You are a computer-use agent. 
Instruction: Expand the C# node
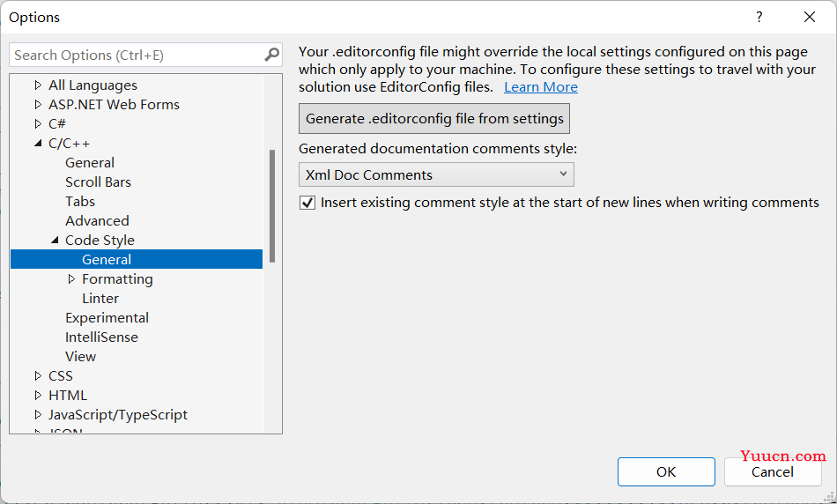pos(38,124)
